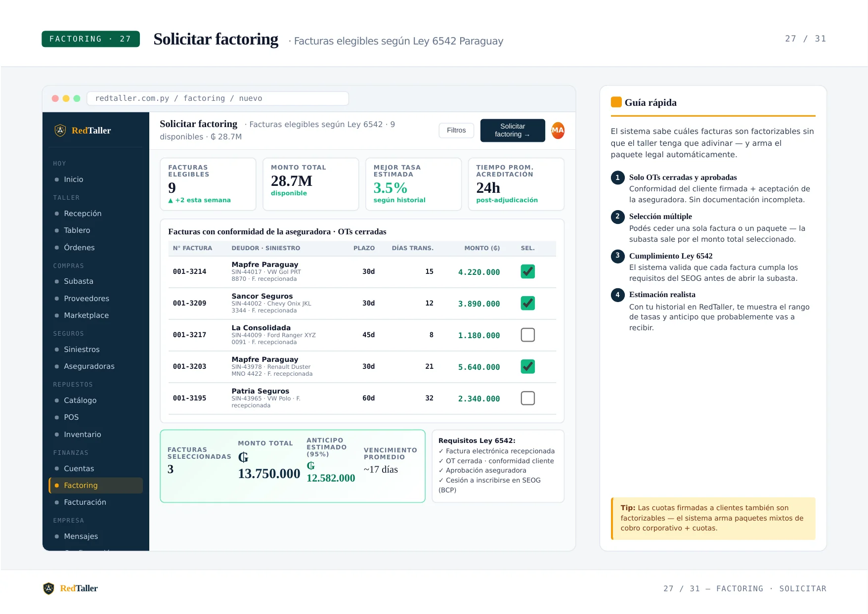Image resolution: width=868 pixels, height=614 pixels.
Task: Click the RedTaller shield logo in sidebar
Action: click(60, 131)
